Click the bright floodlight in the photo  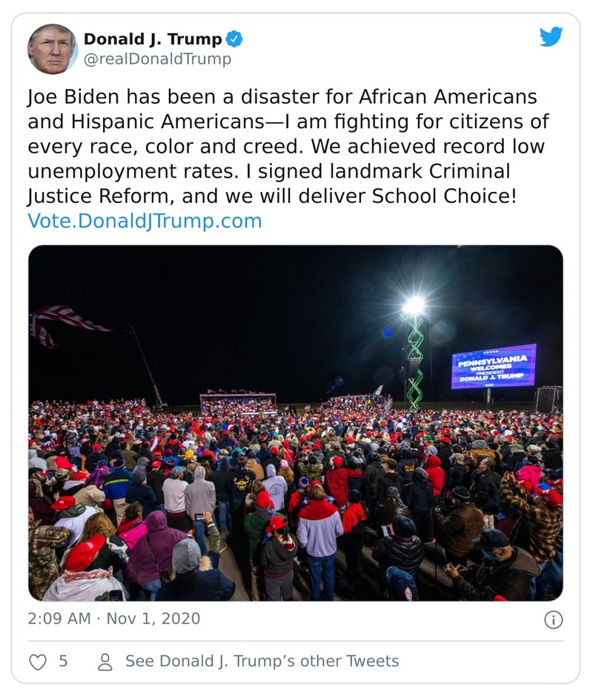point(414,305)
